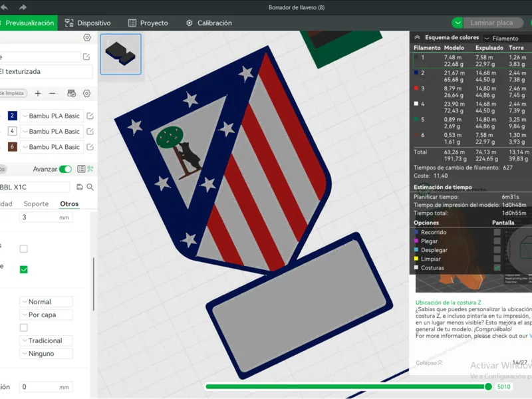
Task: Click the de limpieza button
Action: (x=13, y=93)
